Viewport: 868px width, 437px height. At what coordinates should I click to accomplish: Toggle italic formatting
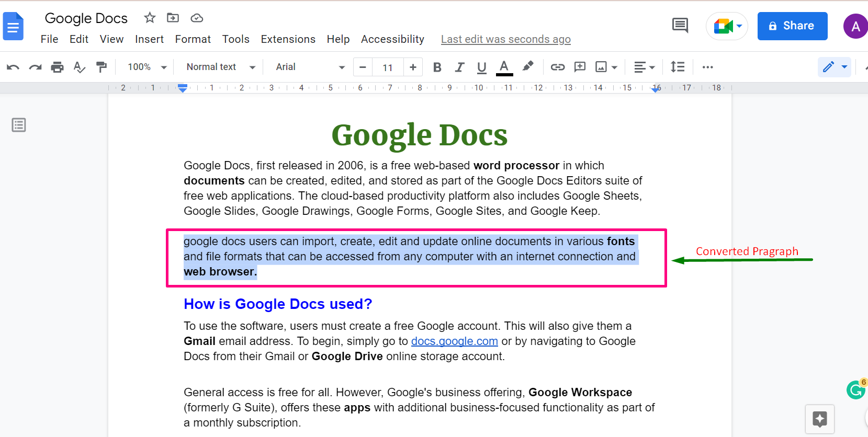tap(459, 67)
